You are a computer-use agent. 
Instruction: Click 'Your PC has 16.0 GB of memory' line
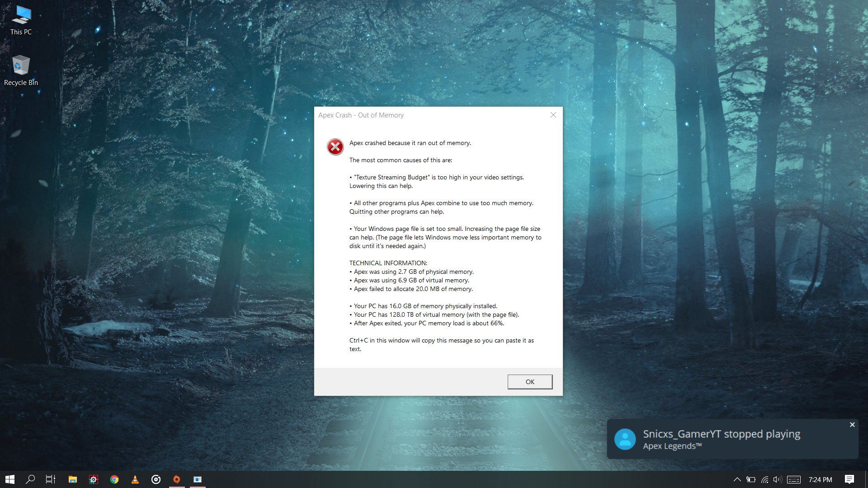tap(424, 306)
